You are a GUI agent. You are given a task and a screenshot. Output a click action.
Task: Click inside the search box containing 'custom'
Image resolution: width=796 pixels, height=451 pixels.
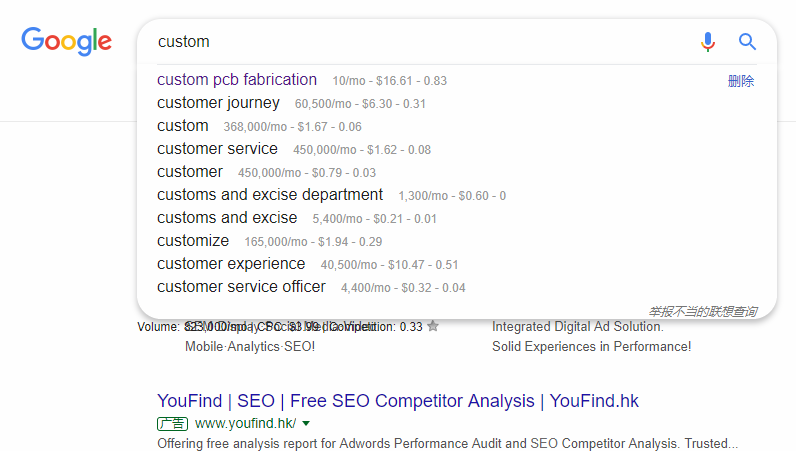(x=420, y=42)
